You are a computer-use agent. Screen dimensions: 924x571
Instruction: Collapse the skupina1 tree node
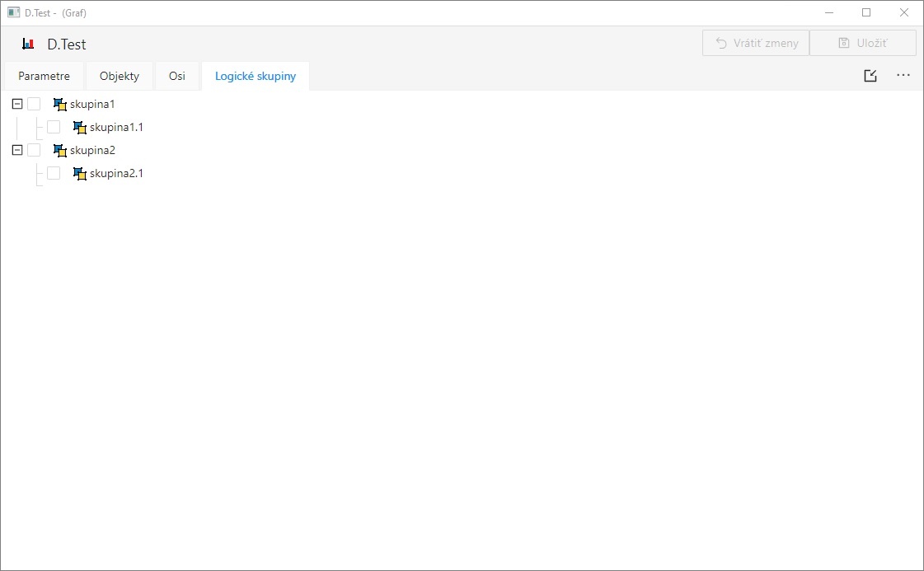click(x=17, y=104)
